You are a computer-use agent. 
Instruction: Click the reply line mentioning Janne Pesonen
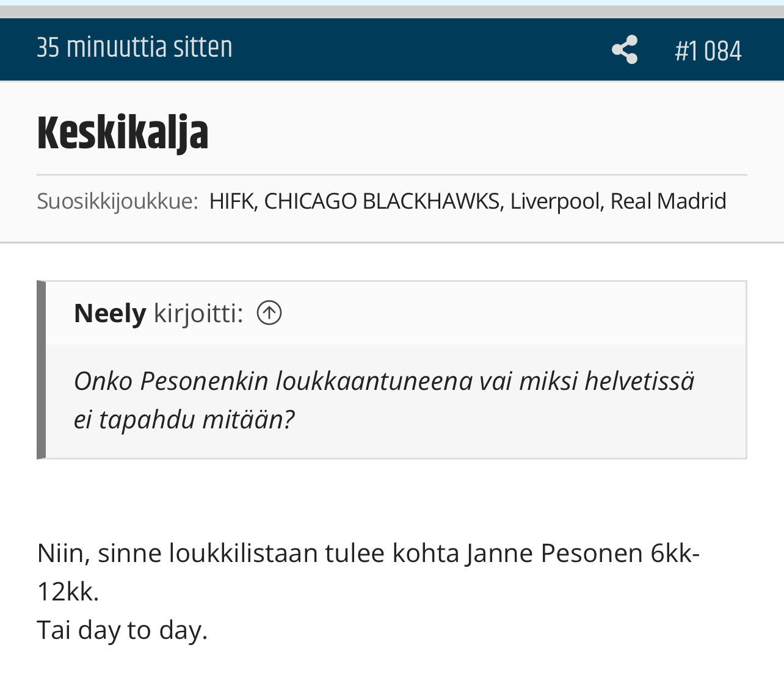368,553
